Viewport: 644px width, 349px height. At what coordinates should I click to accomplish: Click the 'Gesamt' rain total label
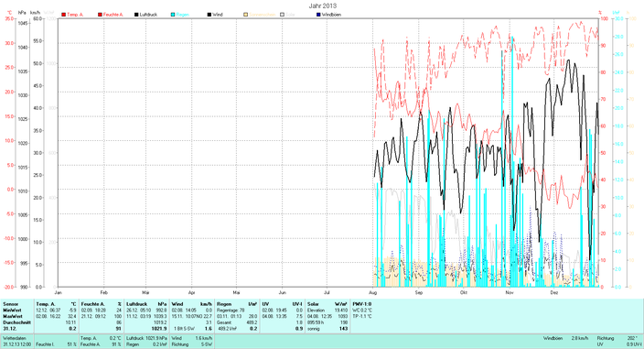pos(224,322)
